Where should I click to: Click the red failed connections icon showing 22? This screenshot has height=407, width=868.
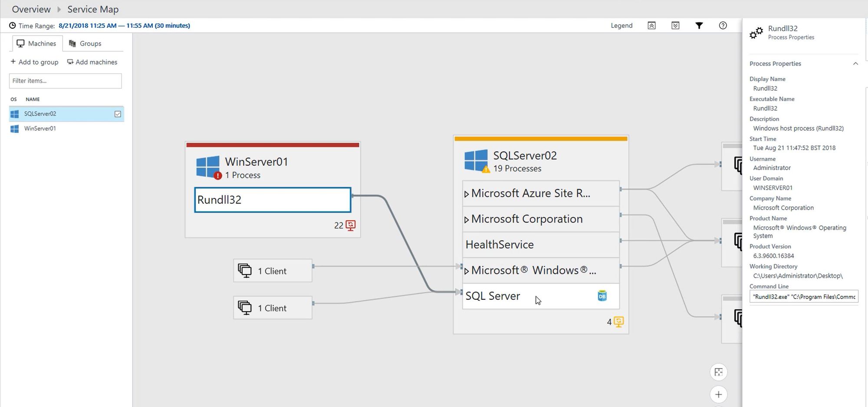(351, 225)
